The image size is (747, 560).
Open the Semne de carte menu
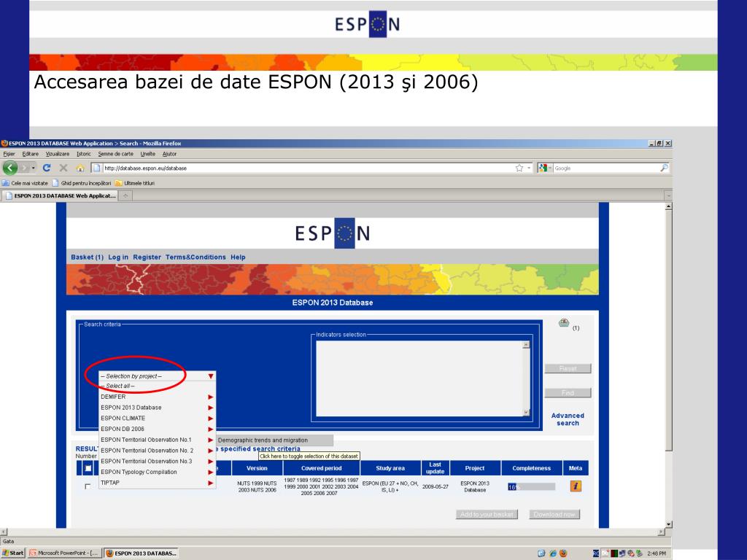(x=115, y=154)
